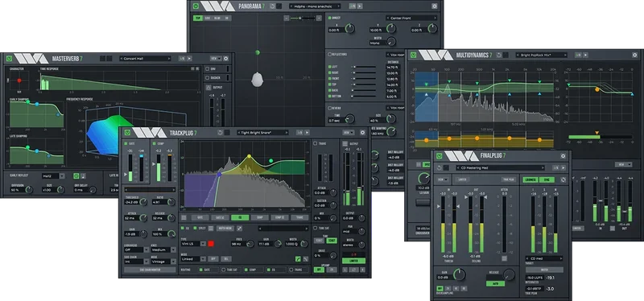Select Panorama 3D view tab

point(227,18)
